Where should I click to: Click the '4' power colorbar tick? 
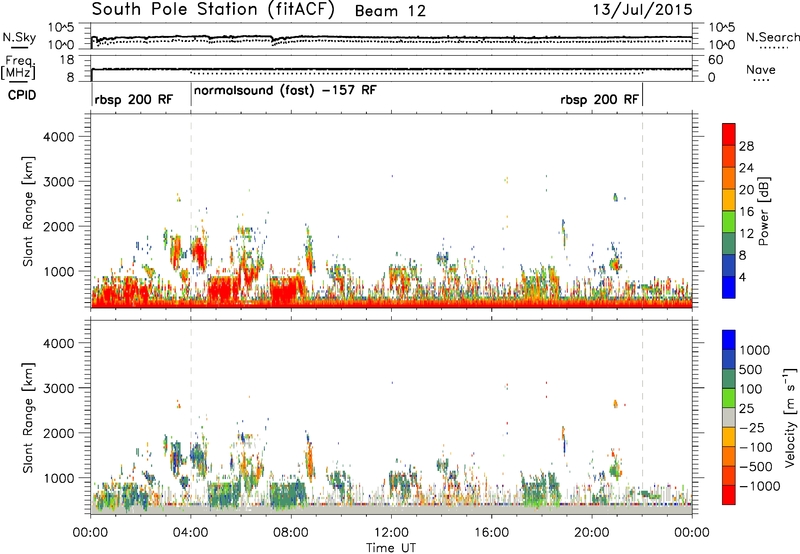[742, 277]
